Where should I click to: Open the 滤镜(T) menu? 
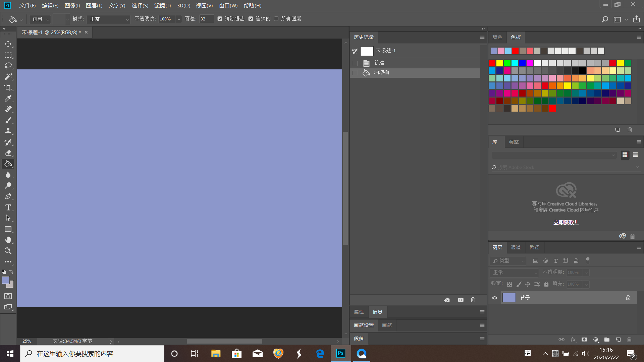162,5
